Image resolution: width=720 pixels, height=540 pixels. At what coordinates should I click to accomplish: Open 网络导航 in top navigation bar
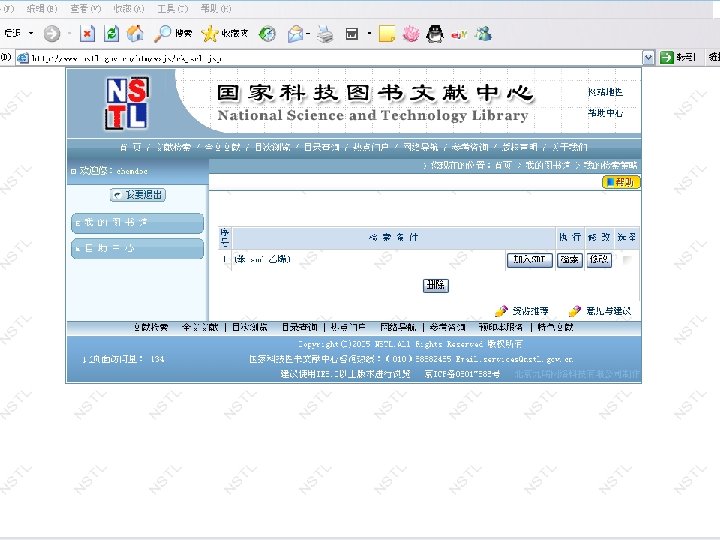point(421,147)
